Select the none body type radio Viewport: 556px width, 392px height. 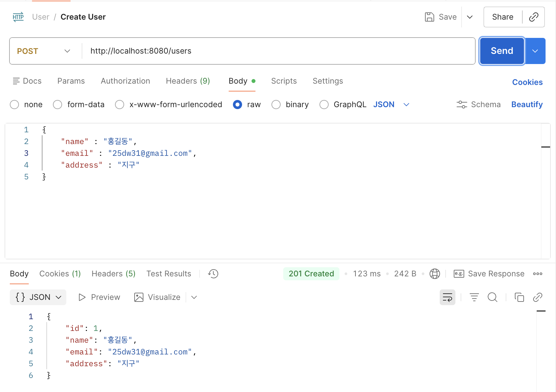coord(14,105)
